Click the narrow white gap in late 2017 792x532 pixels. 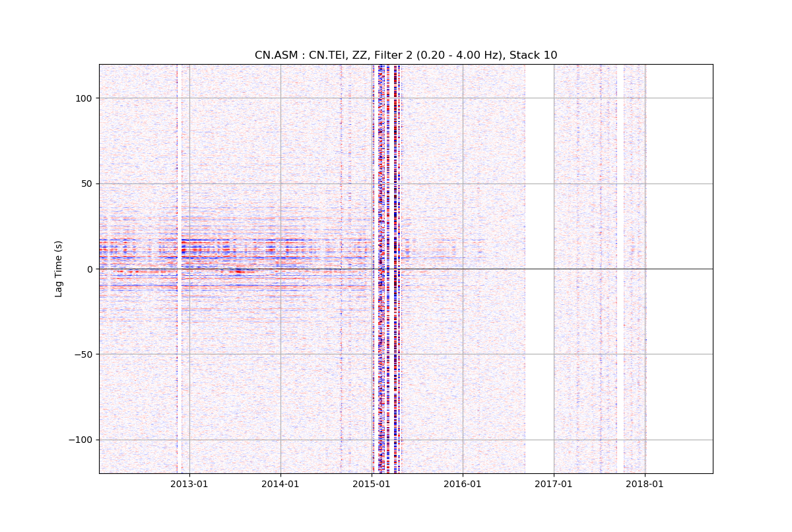620,264
